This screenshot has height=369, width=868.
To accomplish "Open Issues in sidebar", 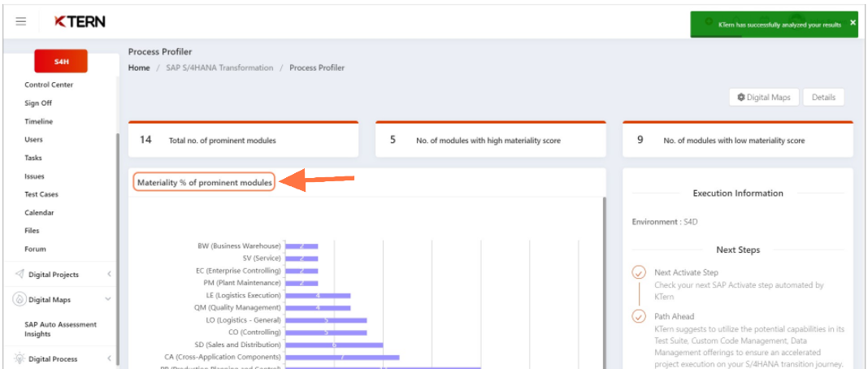I will point(34,176).
